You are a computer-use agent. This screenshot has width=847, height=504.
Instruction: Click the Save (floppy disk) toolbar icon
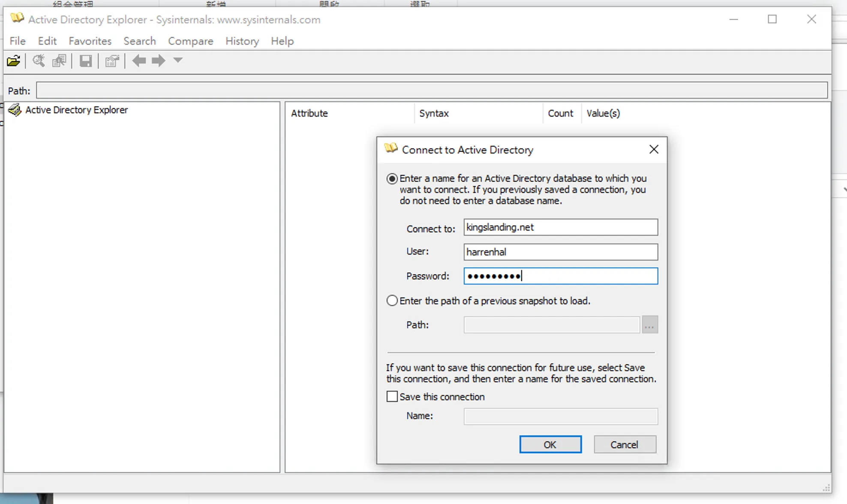pyautogui.click(x=86, y=61)
